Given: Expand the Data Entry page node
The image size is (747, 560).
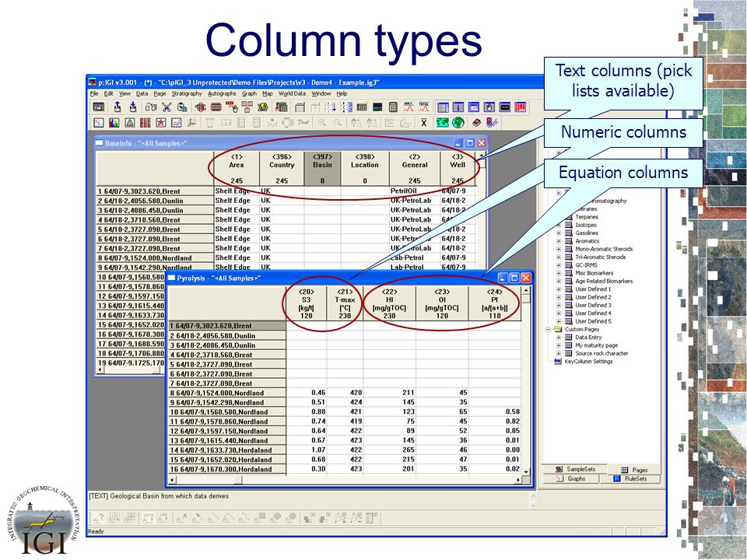Looking at the screenshot, I should [559, 338].
